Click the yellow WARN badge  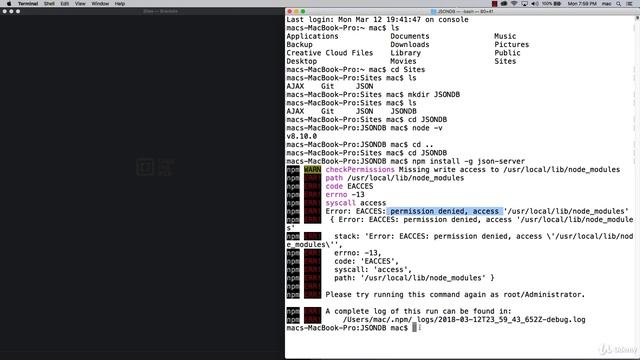click(x=312, y=169)
